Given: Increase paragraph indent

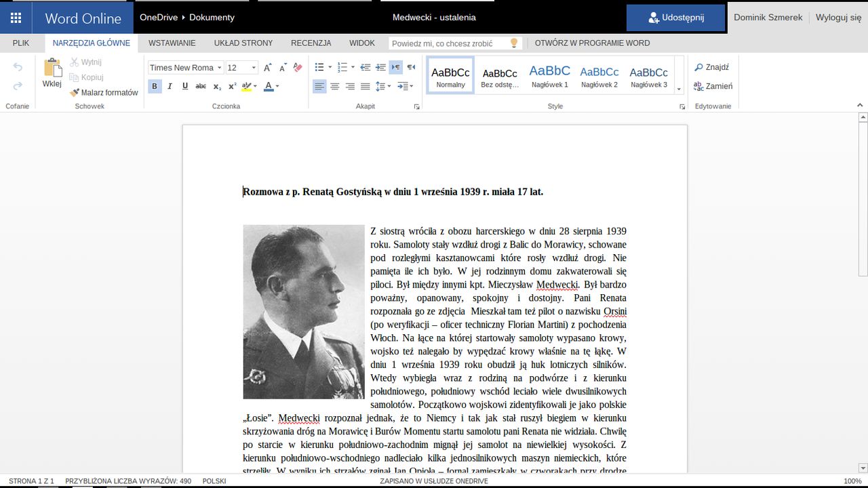Looking at the screenshot, I should click(380, 67).
